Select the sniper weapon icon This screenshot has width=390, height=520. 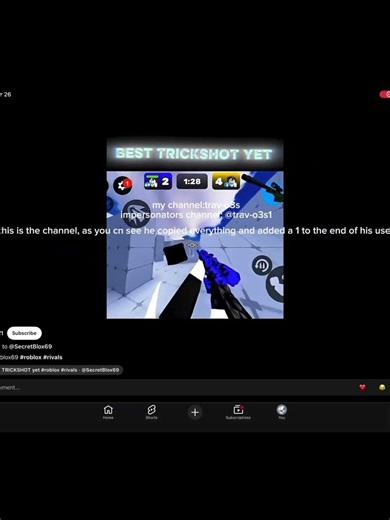[x=263, y=187]
